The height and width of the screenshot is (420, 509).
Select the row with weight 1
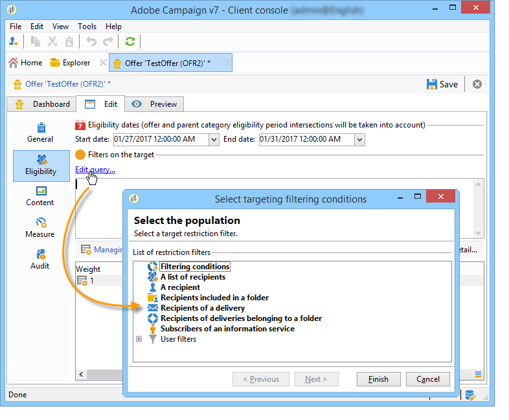[99, 281]
